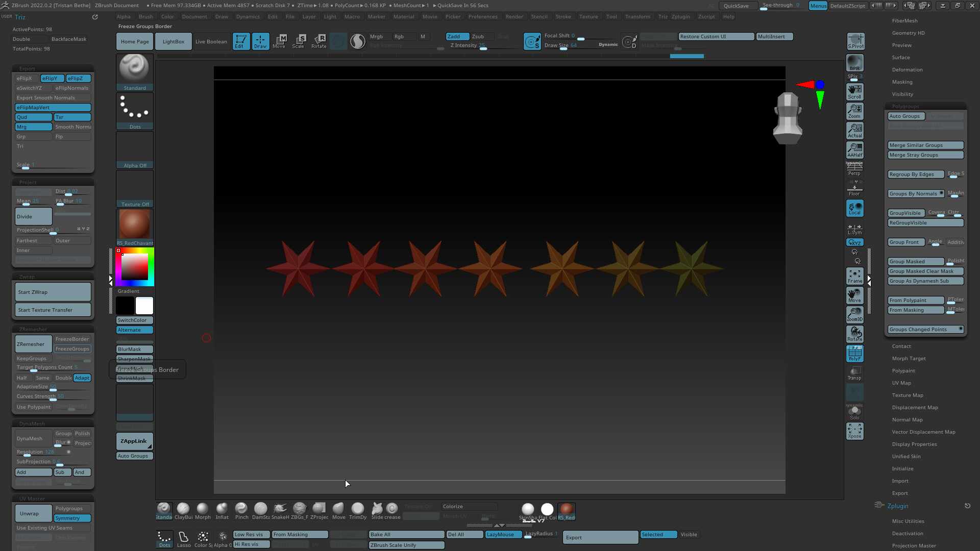This screenshot has width=980, height=551.
Task: Click the Scroll canvas icon
Action: click(855, 91)
